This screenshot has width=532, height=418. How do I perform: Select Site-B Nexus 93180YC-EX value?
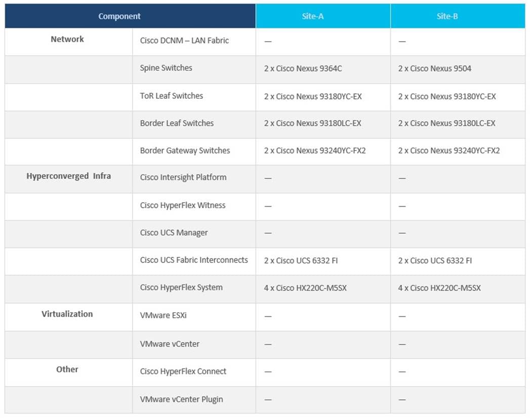pyautogui.click(x=447, y=96)
